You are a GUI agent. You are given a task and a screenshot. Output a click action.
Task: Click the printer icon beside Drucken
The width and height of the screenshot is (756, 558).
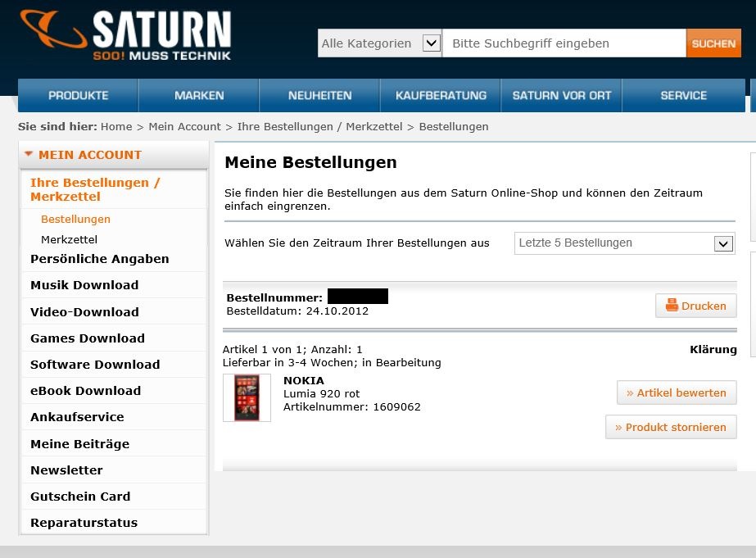(x=672, y=306)
